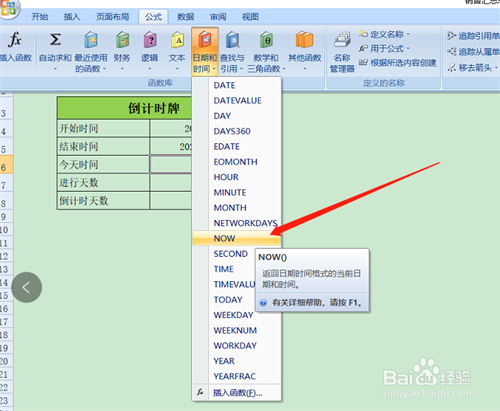Switch to the 视图 ribbon tab
This screenshot has height=411, width=500.
point(250,17)
